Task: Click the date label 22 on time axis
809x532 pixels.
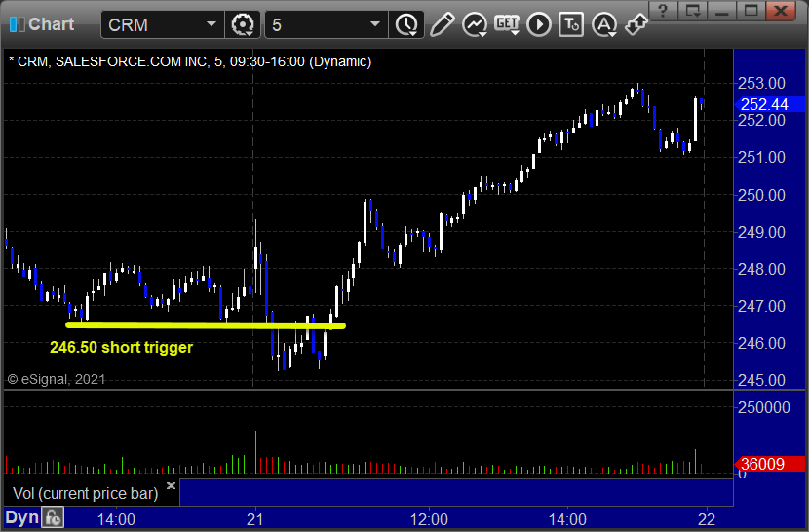Action: point(707,519)
